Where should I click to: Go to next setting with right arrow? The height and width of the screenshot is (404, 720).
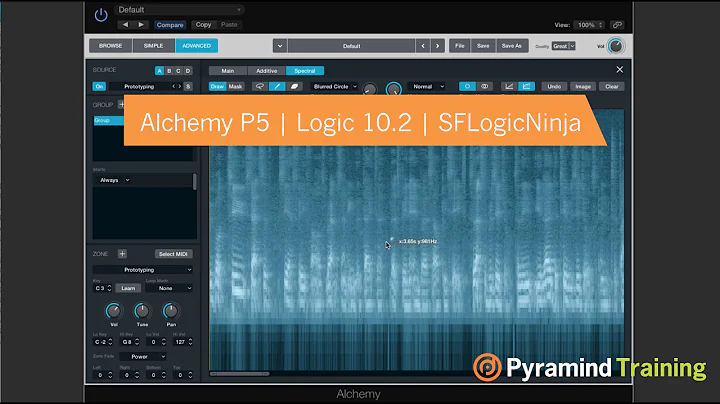click(141, 25)
